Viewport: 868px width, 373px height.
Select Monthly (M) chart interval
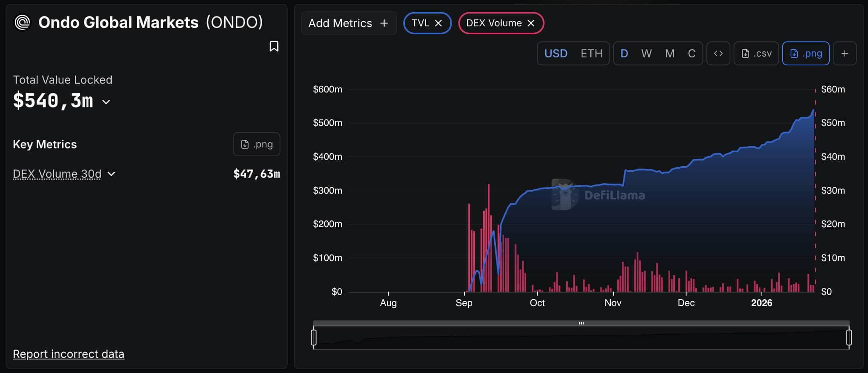(670, 53)
